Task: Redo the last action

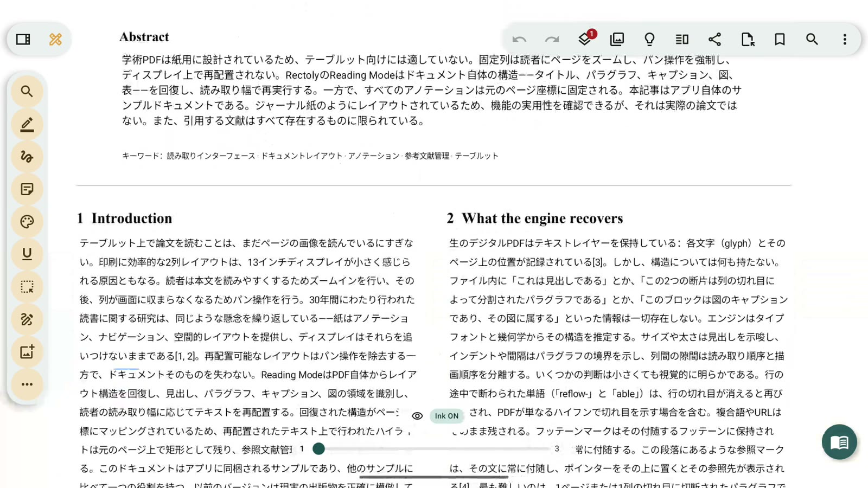Action: [552, 39]
